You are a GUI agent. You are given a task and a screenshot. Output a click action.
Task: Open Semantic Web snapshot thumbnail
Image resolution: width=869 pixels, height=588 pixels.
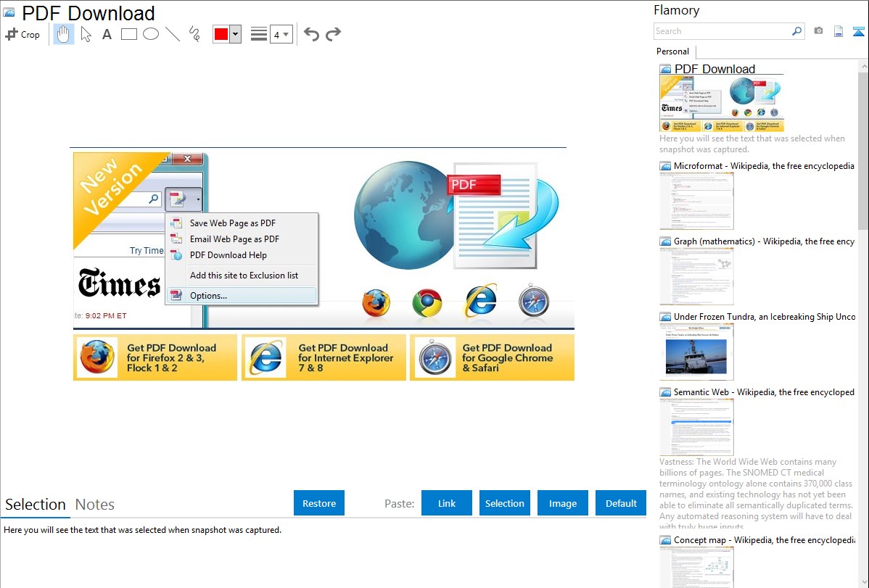[x=696, y=427]
